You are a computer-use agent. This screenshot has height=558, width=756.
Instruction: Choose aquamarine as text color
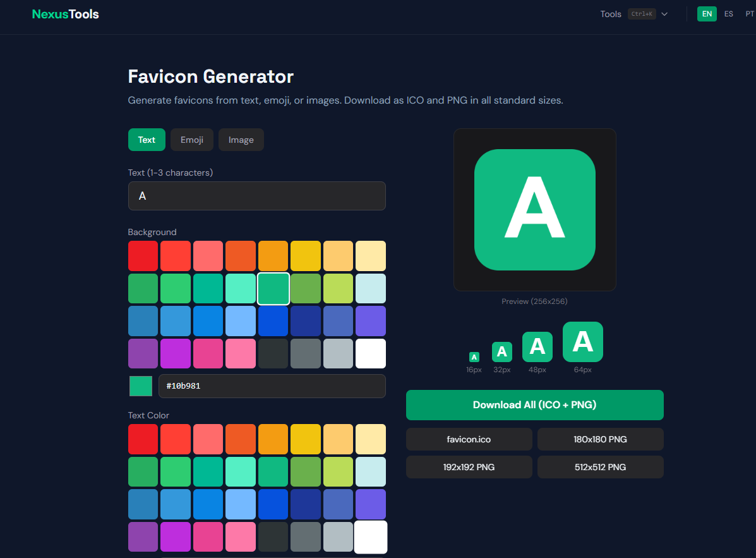241,471
